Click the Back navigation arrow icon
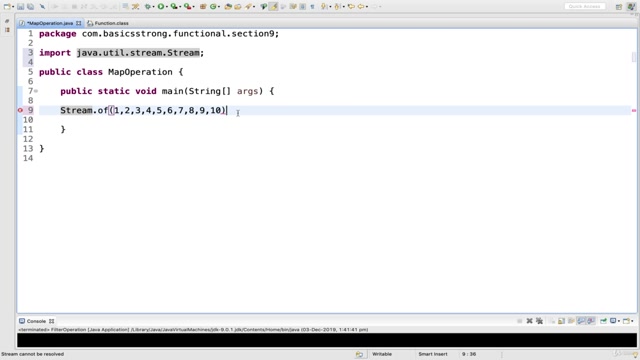Image resolution: width=640 pixels, height=360 pixels. pos(361,7)
